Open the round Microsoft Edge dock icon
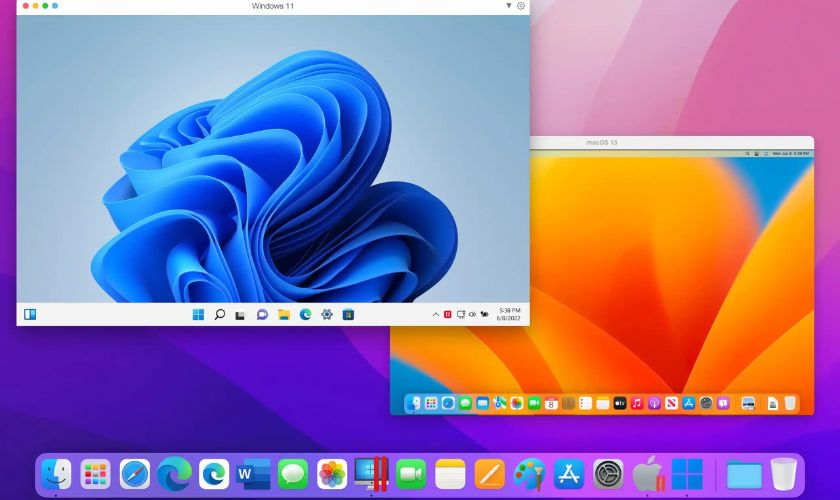The height and width of the screenshot is (500, 840). [x=174, y=474]
